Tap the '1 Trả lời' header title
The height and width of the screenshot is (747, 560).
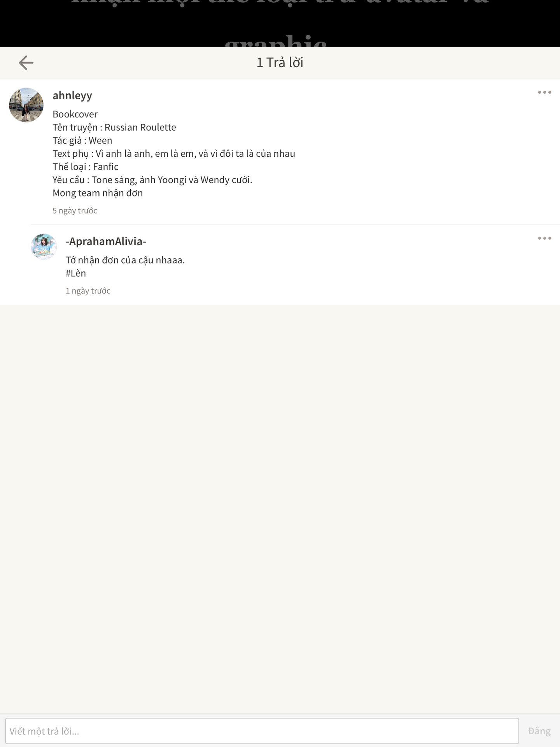(x=280, y=63)
